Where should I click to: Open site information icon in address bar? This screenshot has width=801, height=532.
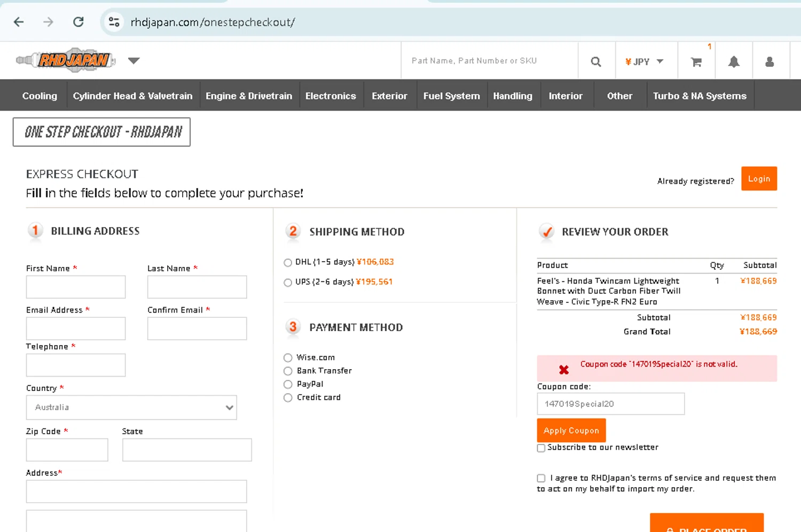[114, 22]
